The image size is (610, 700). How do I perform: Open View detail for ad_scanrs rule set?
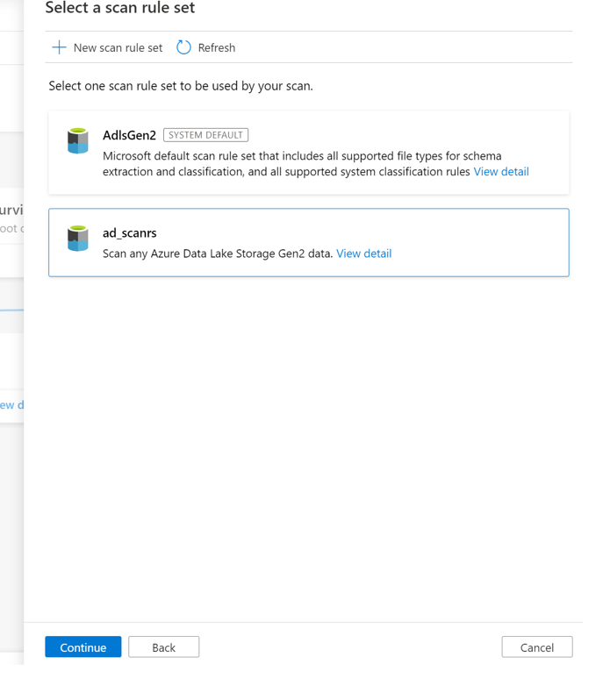tap(364, 254)
